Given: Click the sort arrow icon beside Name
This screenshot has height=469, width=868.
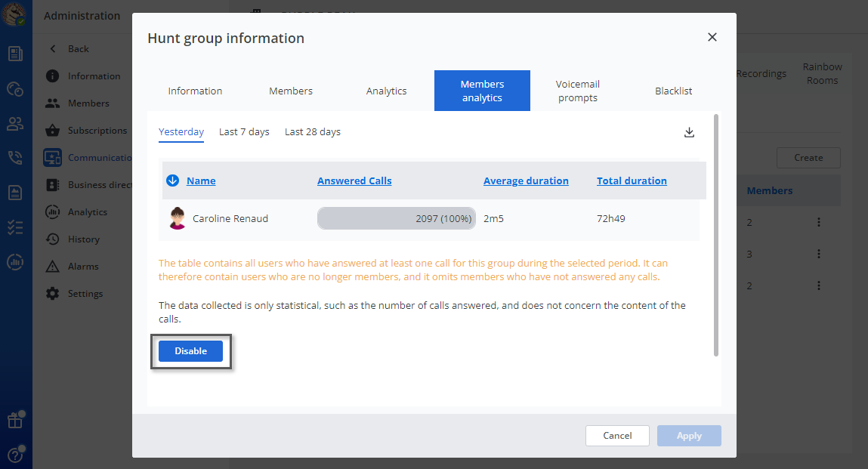Looking at the screenshot, I should (172, 181).
